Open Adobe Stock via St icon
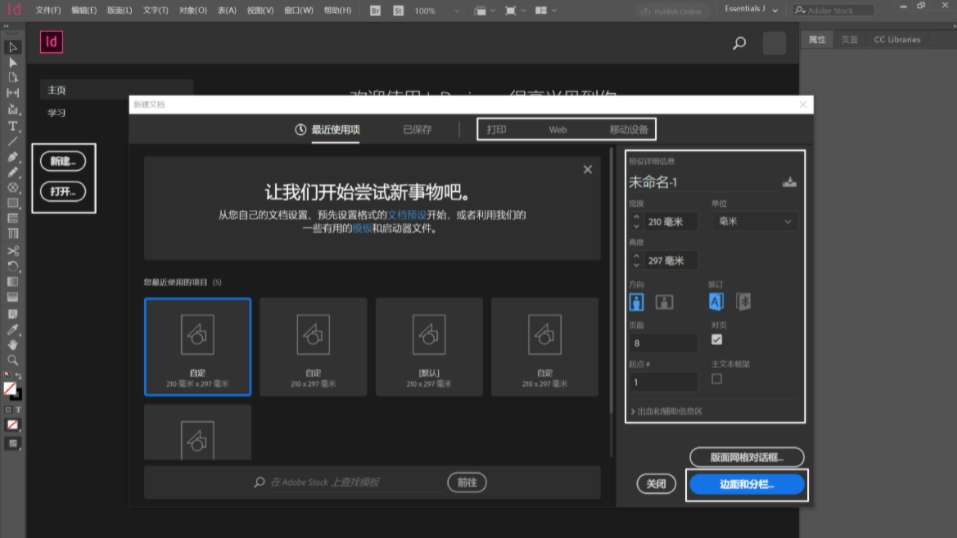Image resolution: width=957 pixels, height=538 pixels. click(x=398, y=10)
